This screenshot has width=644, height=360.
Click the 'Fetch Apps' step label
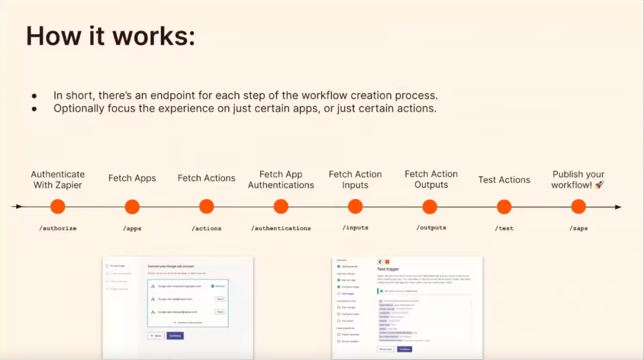(x=132, y=178)
